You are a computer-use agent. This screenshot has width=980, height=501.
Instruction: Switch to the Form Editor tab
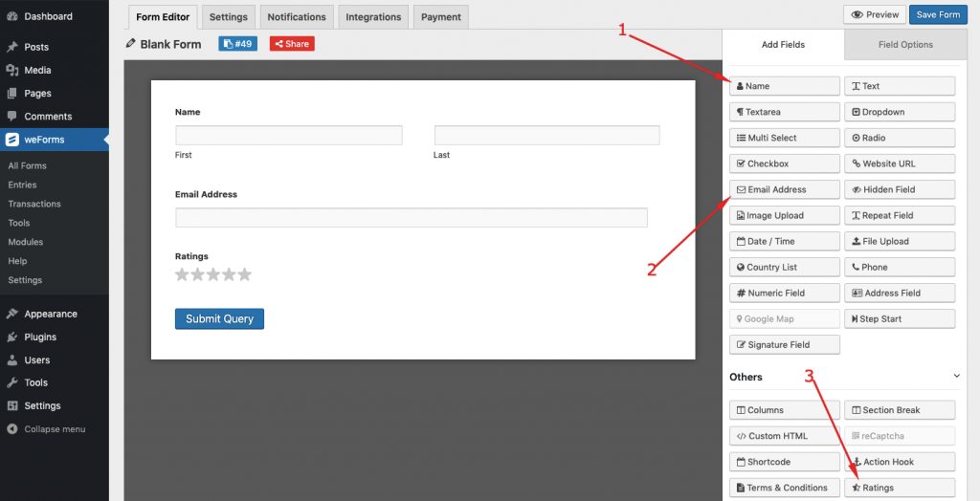(x=163, y=17)
